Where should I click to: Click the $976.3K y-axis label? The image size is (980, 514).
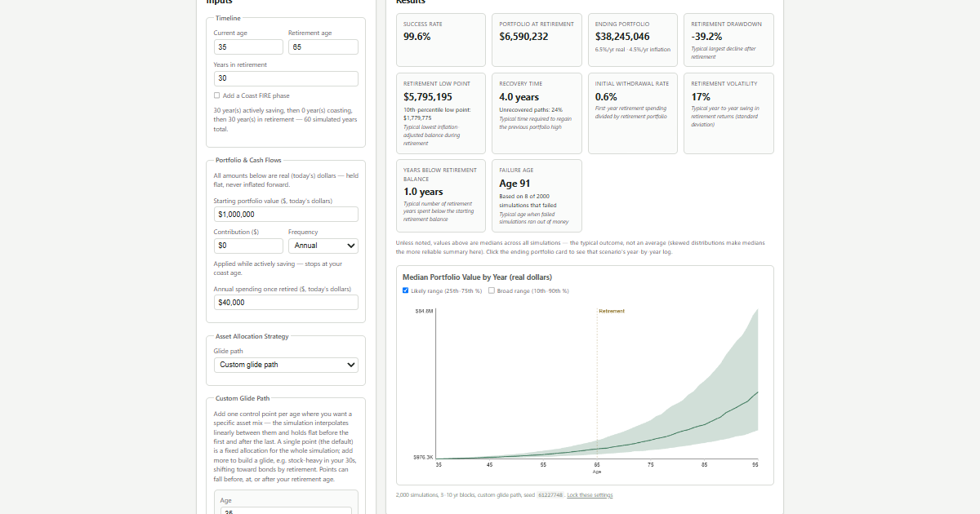[x=423, y=458]
